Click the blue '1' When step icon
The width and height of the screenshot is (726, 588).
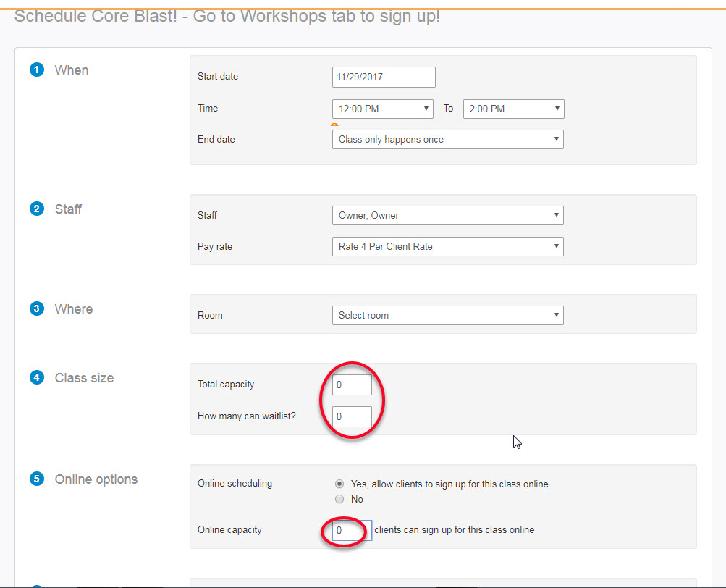pos(37,70)
